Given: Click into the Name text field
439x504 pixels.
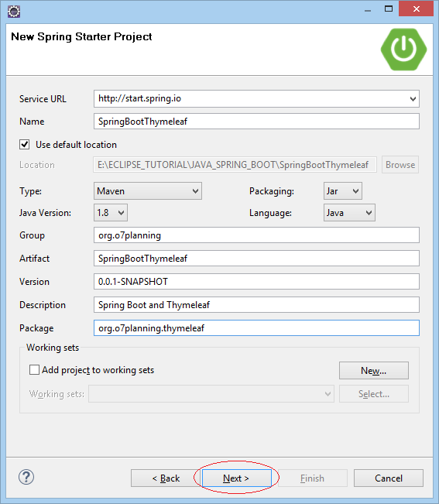Looking at the screenshot, I should click(256, 122).
